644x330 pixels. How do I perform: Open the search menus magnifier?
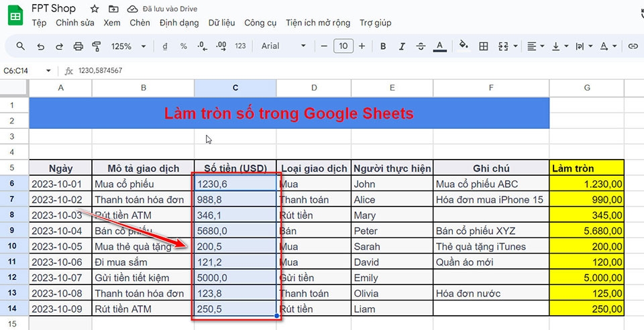click(x=21, y=46)
